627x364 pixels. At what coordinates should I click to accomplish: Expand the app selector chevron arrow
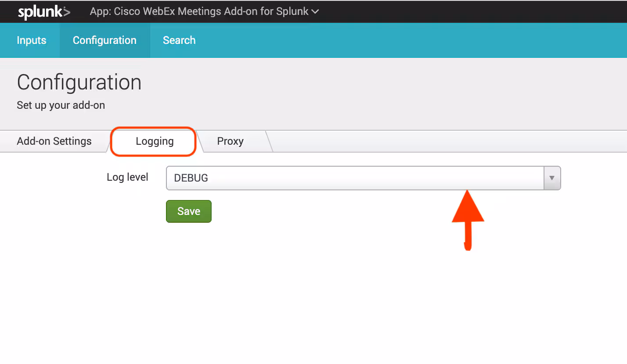(315, 12)
